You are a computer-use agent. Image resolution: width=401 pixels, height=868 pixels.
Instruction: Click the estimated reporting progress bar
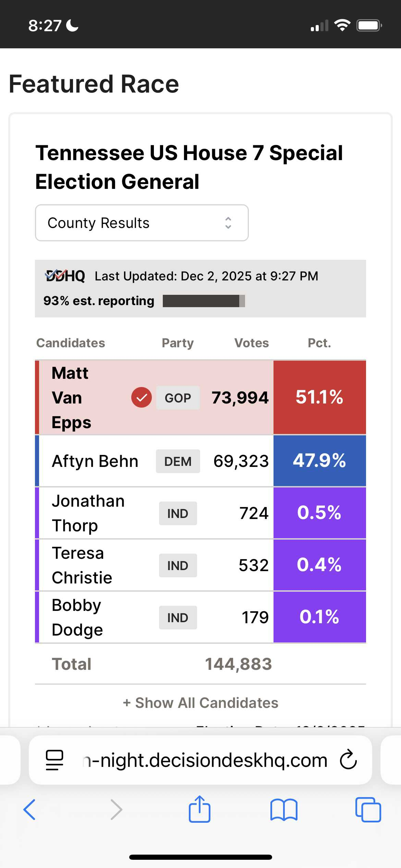(x=204, y=301)
